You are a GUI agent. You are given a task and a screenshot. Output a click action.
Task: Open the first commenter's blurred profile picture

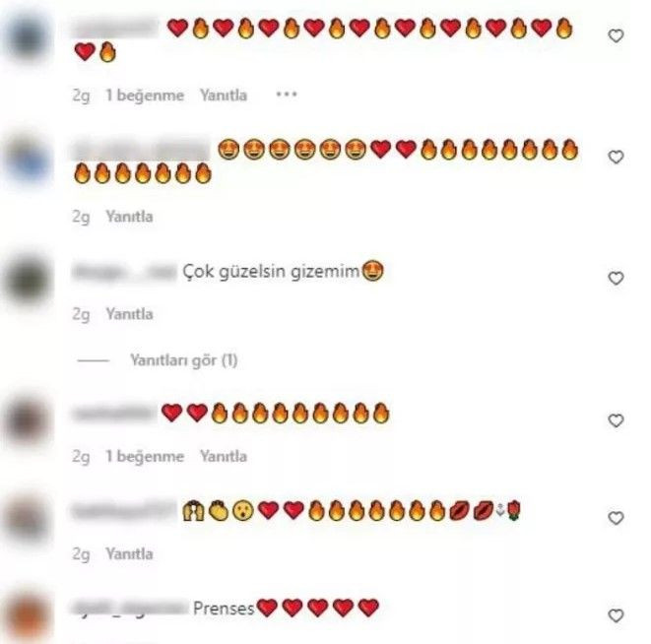[28, 37]
